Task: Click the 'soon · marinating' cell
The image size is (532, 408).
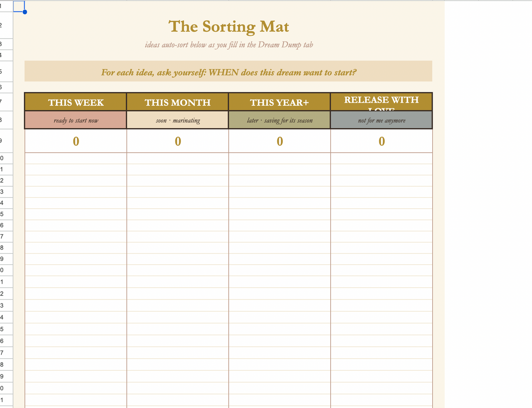Action: pyautogui.click(x=177, y=120)
